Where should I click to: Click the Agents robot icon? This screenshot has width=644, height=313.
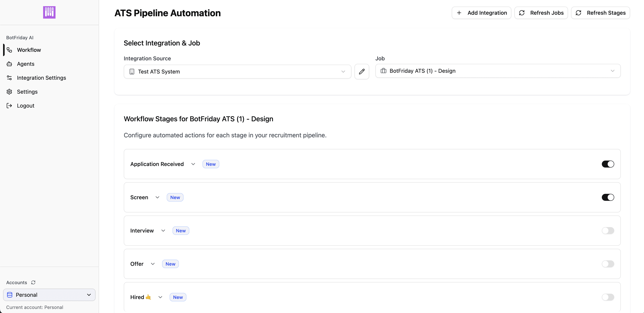(9, 64)
